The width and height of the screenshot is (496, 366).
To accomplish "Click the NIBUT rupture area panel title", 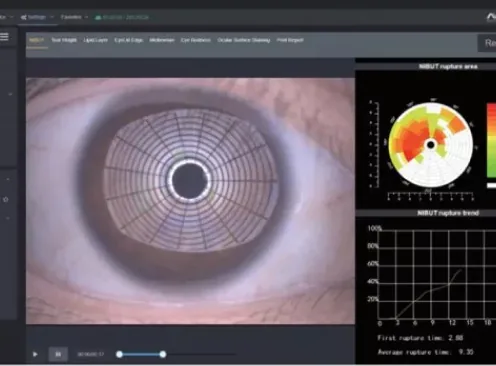I will click(448, 66).
